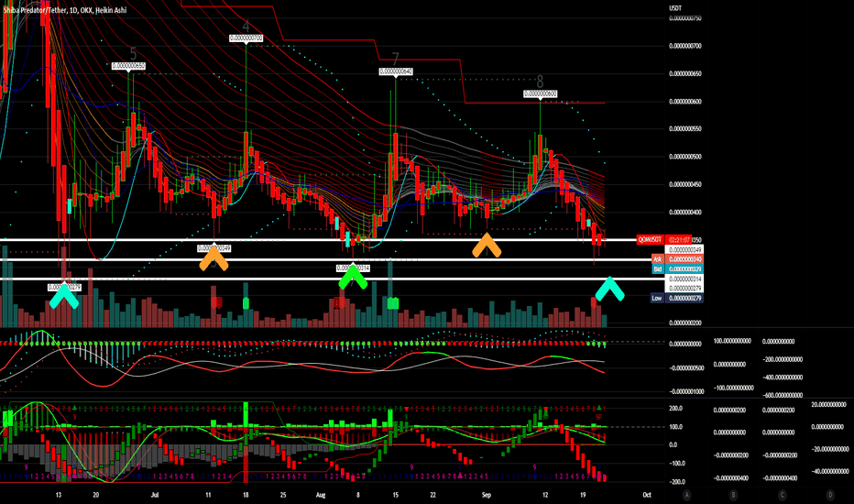This screenshot has height=504, width=854.
Task: Click the Bid label tag
Action: click(657, 269)
